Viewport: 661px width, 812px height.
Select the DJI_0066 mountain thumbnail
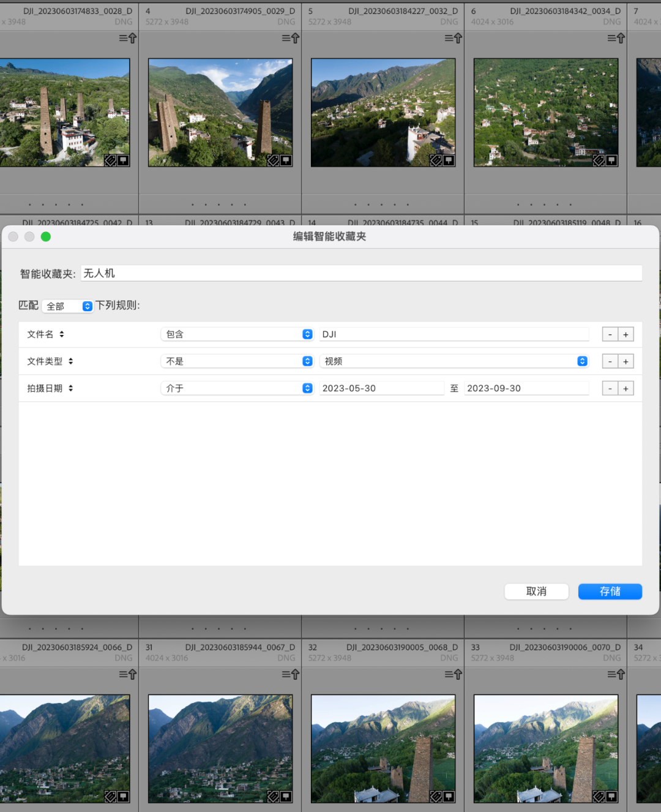pos(65,749)
